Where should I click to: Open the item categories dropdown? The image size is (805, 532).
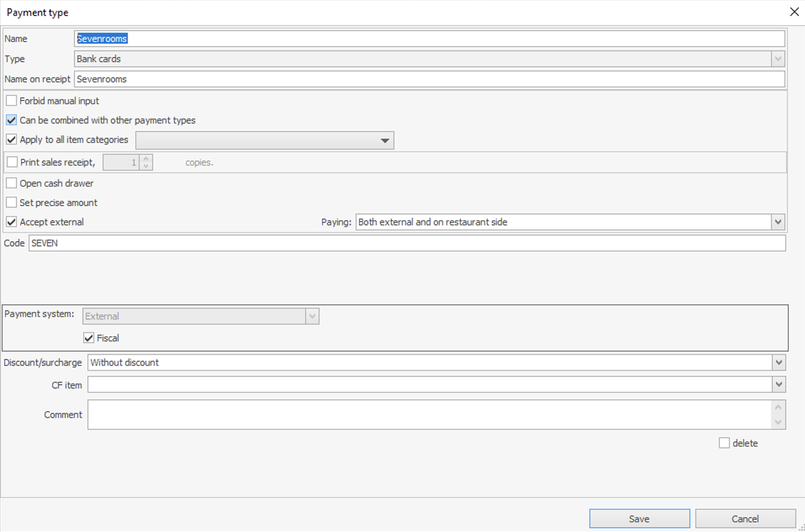(x=385, y=141)
